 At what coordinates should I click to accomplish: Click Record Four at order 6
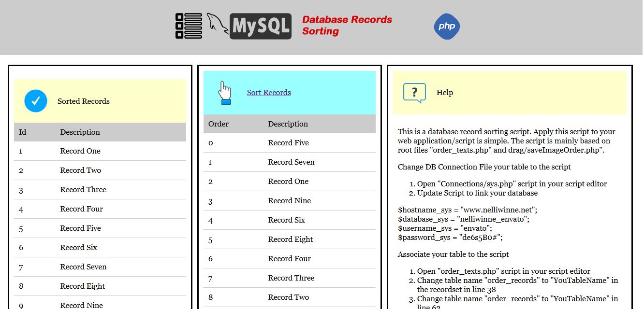(290, 259)
